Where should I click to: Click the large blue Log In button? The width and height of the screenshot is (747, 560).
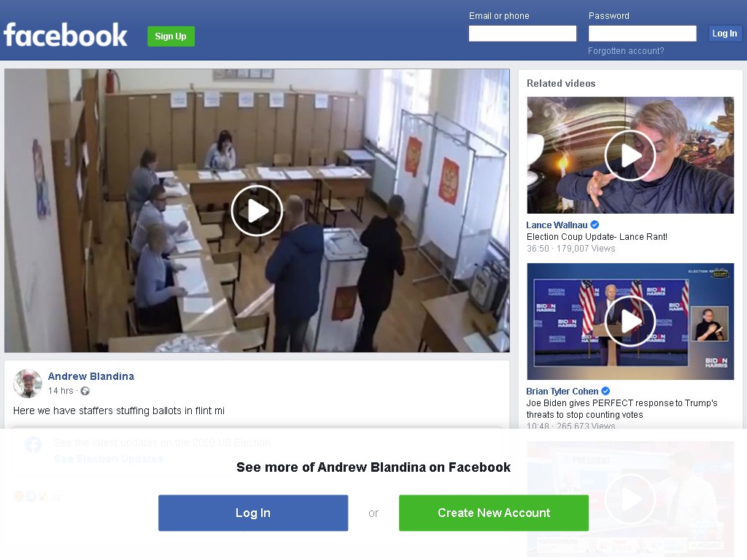coord(253,513)
